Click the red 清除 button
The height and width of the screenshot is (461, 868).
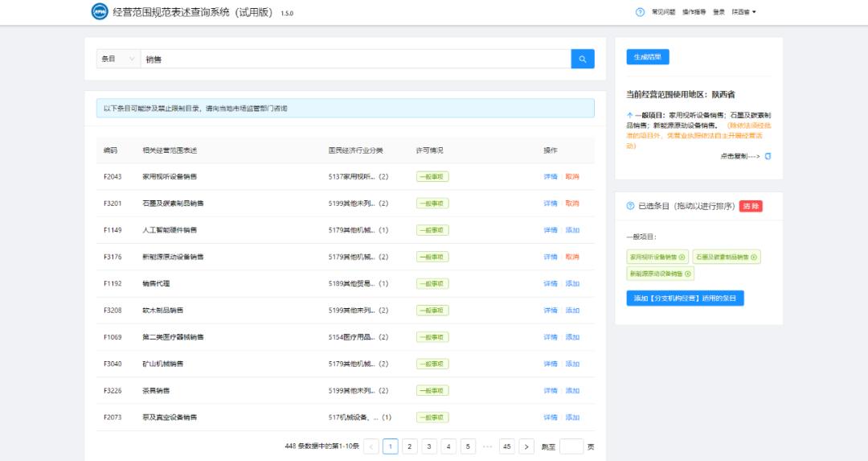[x=751, y=206]
